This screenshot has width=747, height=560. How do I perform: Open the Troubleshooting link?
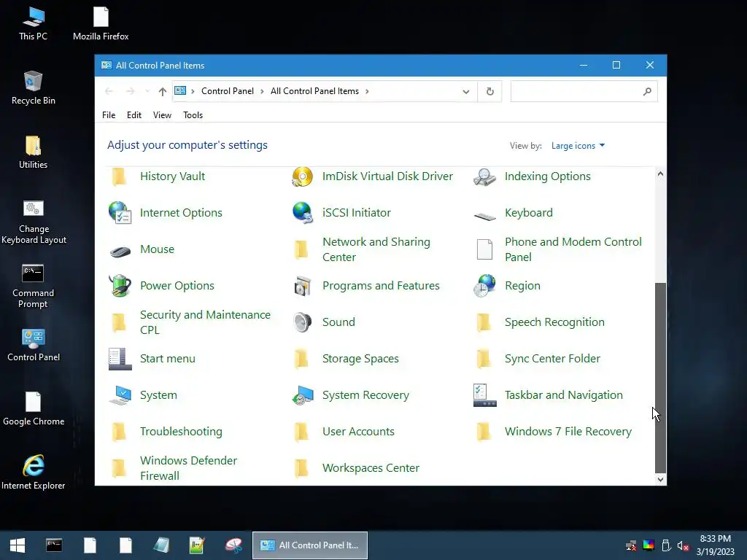tap(181, 432)
